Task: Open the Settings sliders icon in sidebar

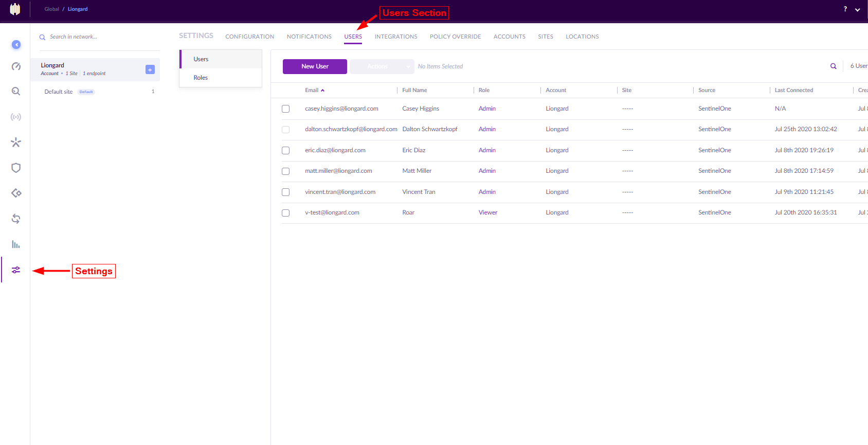Action: [16, 270]
